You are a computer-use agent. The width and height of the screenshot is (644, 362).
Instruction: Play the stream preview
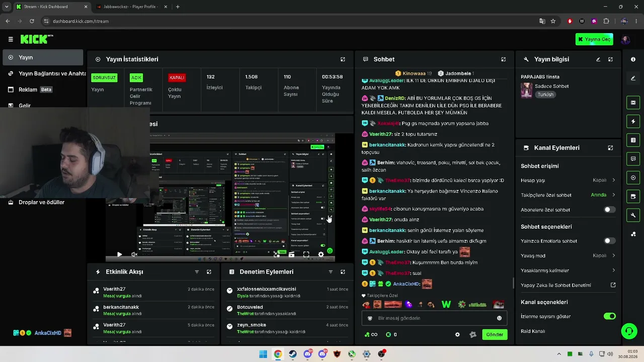(x=119, y=254)
